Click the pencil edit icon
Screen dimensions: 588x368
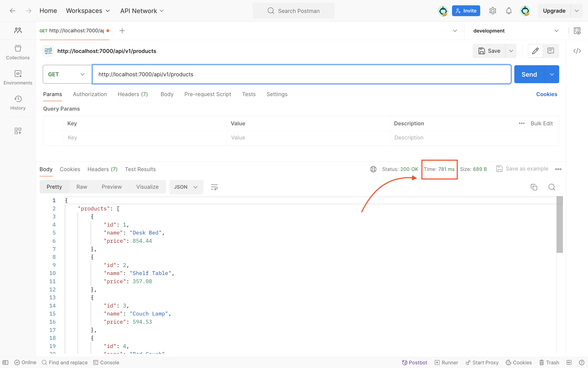(535, 51)
